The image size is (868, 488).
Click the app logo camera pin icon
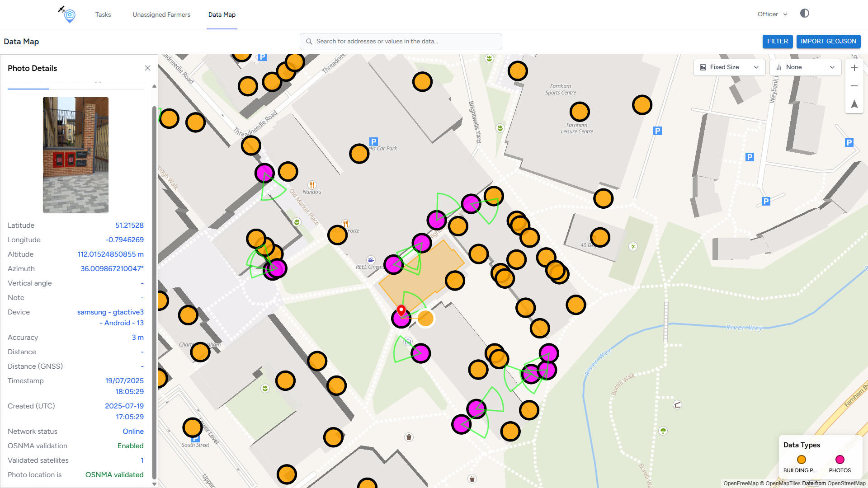pos(69,14)
